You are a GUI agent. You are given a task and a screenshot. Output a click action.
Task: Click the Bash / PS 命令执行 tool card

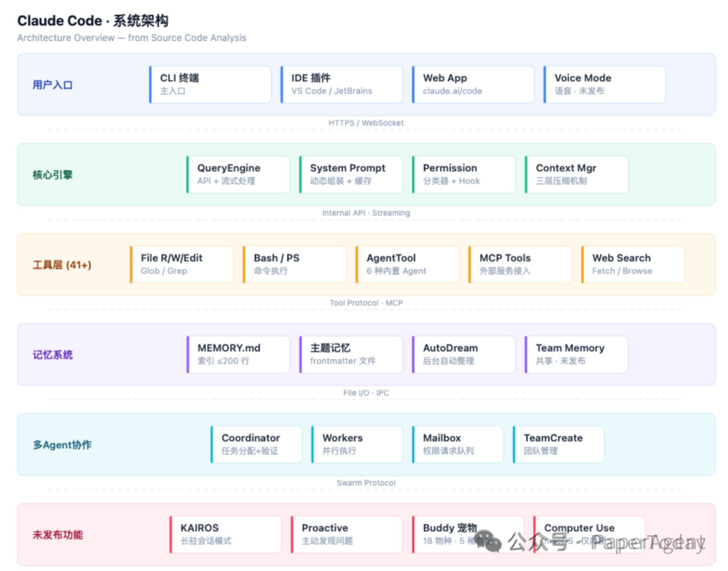click(294, 264)
